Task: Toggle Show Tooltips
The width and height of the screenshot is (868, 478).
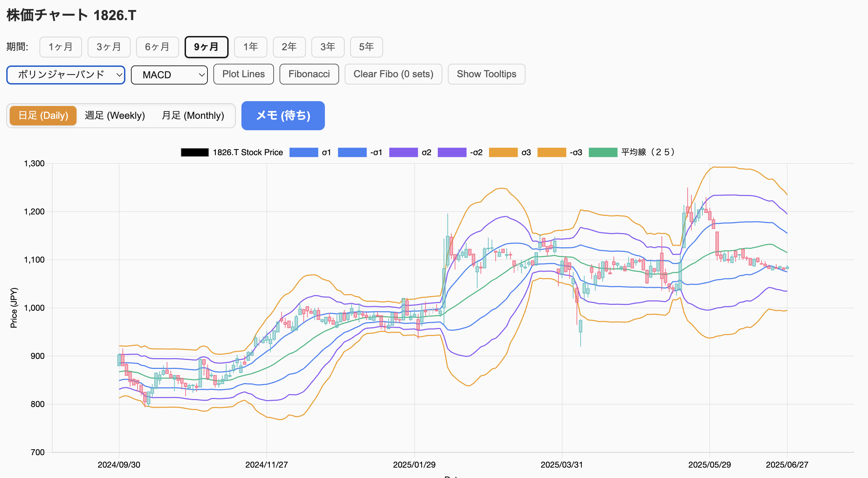Action: pyautogui.click(x=486, y=74)
